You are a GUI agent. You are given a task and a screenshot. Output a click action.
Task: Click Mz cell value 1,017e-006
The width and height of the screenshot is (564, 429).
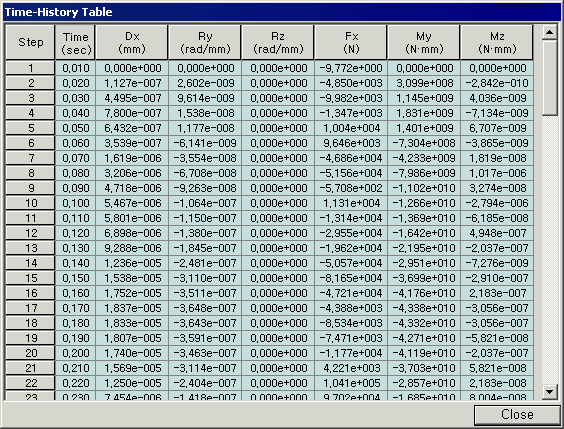point(497,173)
